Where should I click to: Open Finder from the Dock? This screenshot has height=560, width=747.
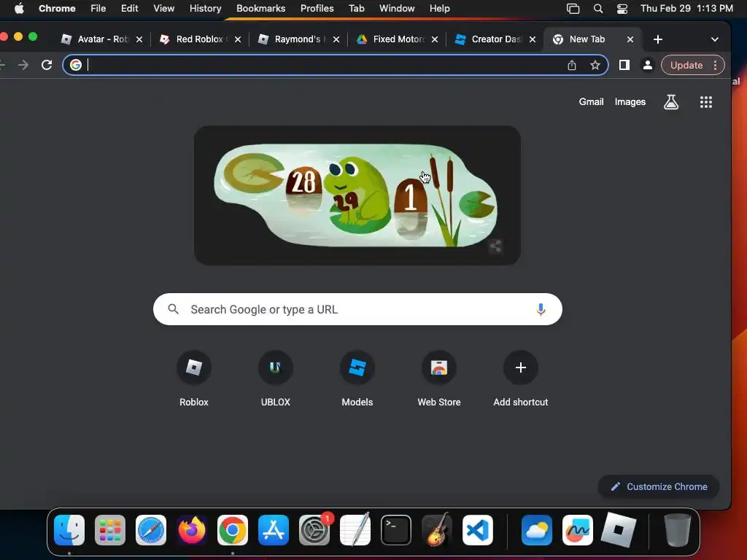(x=69, y=530)
